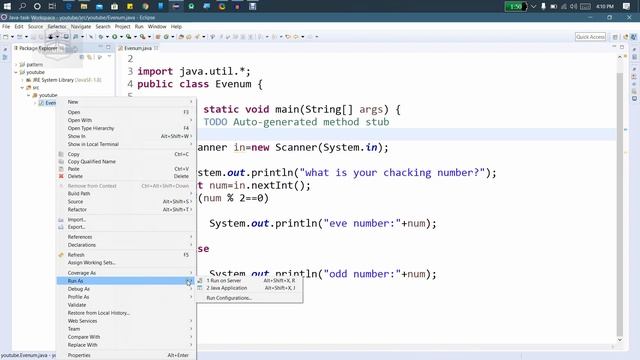
Task: Show hidden tray icons chevron
Action: (533, 6)
